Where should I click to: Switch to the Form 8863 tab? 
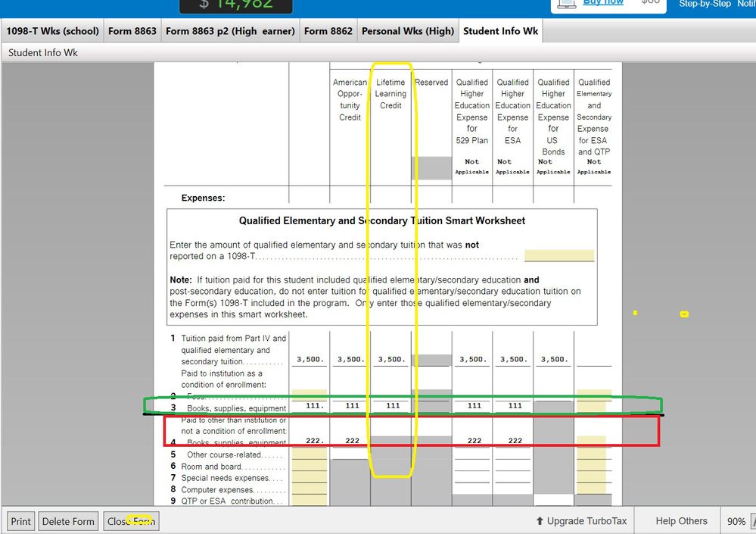click(132, 31)
